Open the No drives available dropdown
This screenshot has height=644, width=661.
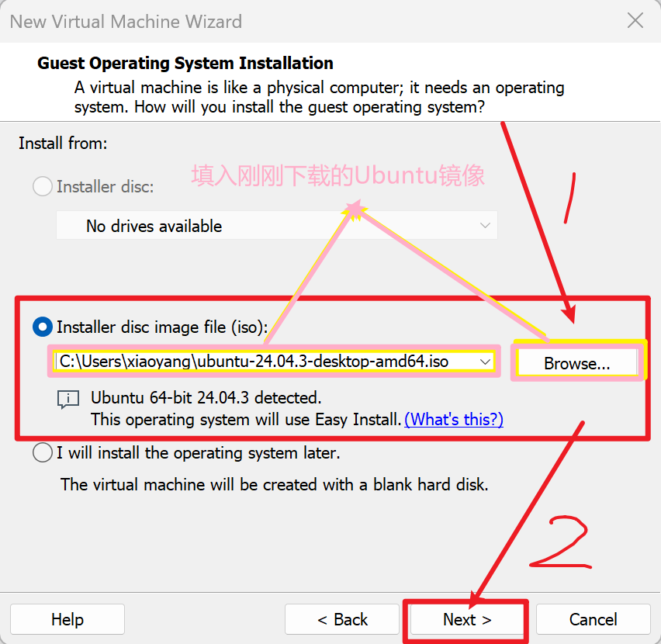coord(277,226)
